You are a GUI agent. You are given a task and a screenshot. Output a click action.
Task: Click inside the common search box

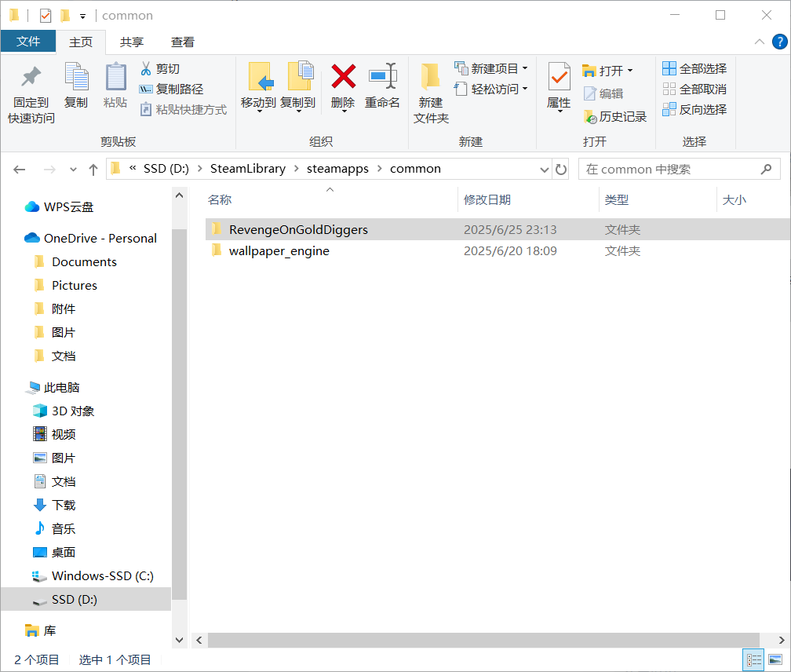(675, 168)
